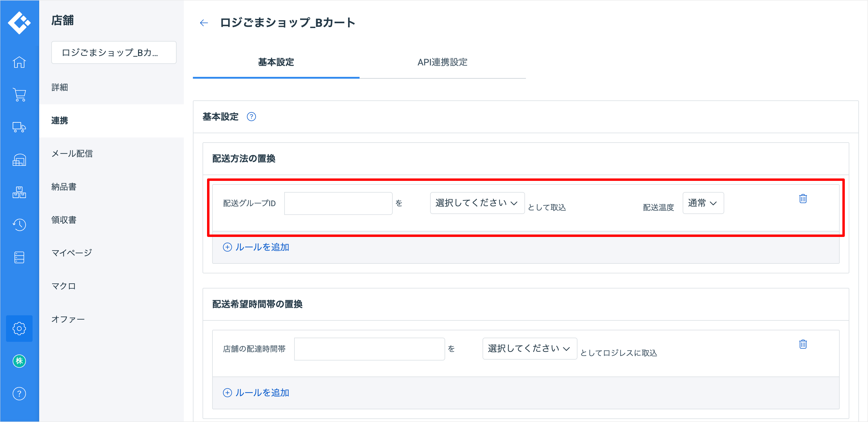Open the home icon in sidebar
868x422 pixels.
(x=19, y=62)
